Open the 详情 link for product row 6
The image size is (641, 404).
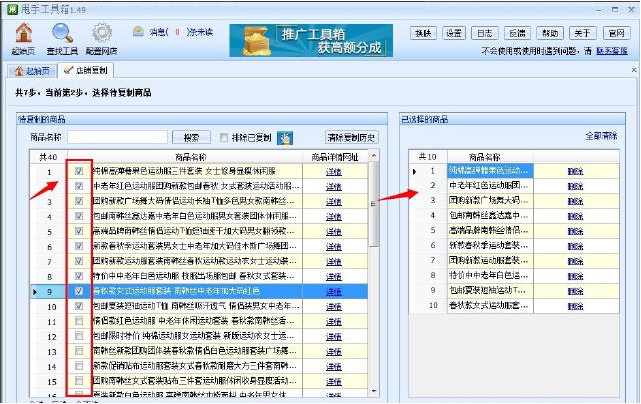334,247
